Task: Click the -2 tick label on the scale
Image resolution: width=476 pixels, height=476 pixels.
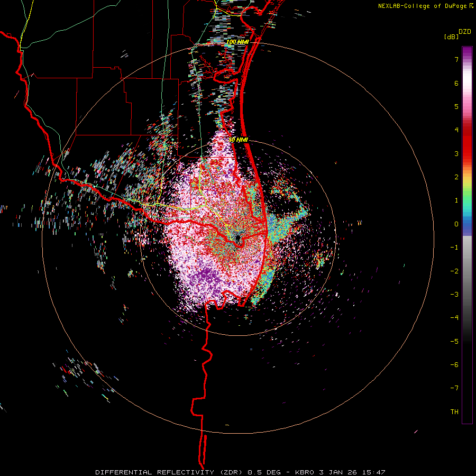Action: coord(454,271)
